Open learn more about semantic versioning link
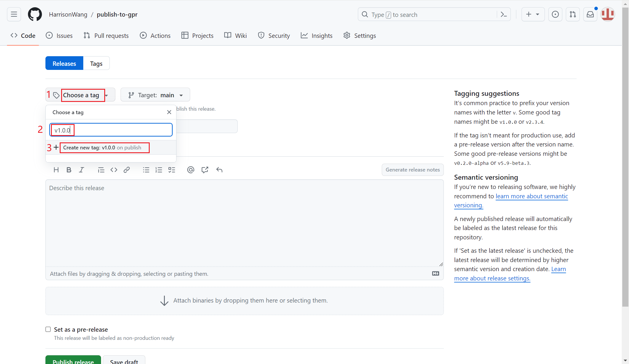 pos(531,196)
